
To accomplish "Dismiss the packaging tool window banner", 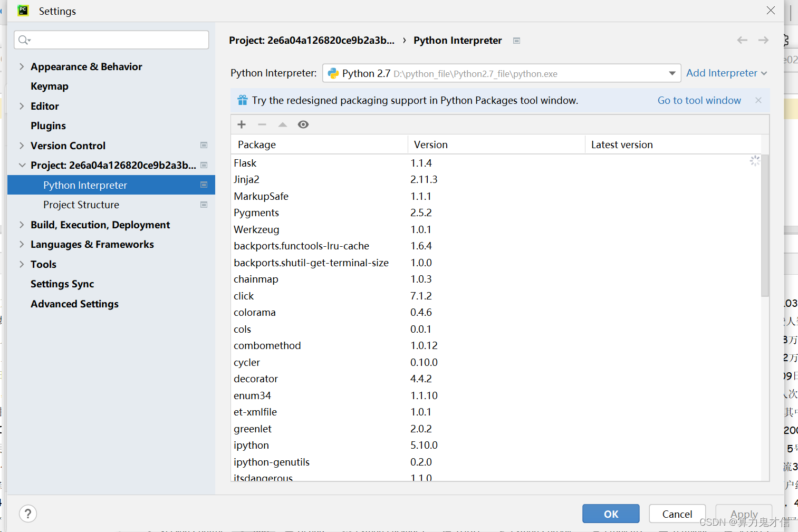I will (x=758, y=100).
